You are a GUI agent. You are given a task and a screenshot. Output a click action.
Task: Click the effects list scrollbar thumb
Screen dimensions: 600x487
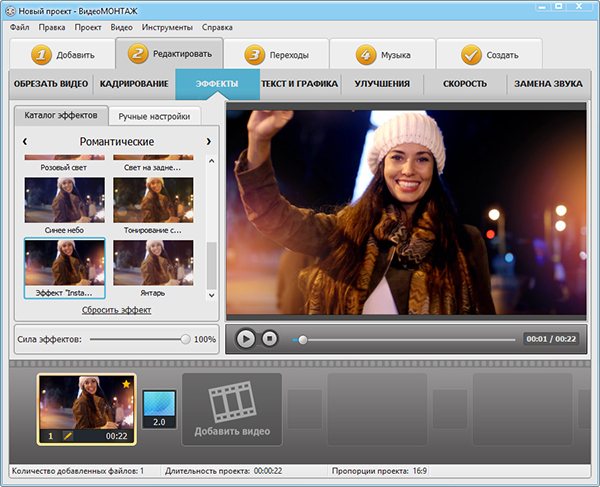tap(211, 265)
